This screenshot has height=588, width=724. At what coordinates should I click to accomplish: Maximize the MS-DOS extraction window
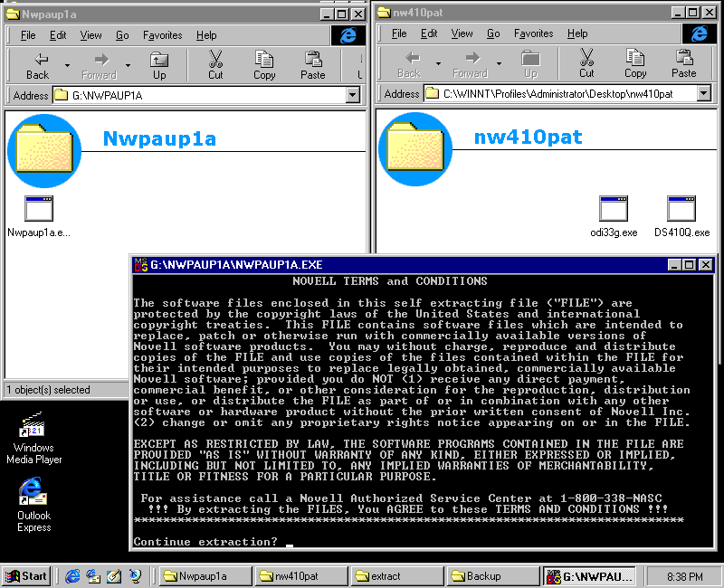tap(690, 264)
